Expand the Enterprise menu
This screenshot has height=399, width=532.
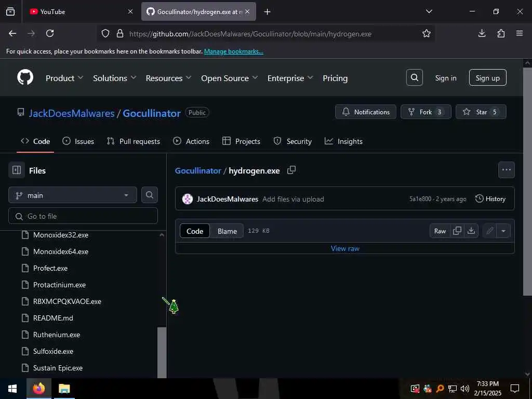click(x=290, y=78)
